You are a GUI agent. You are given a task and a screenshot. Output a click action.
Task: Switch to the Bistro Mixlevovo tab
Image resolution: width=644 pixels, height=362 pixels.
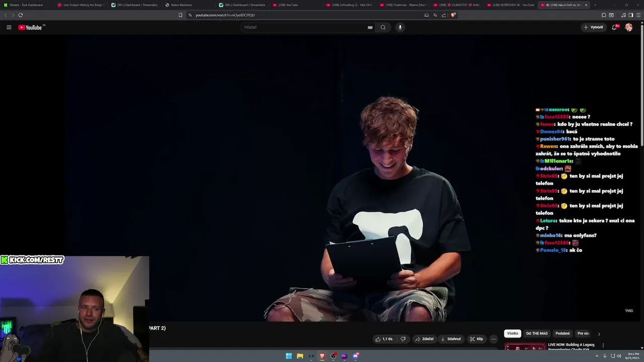click(188, 5)
